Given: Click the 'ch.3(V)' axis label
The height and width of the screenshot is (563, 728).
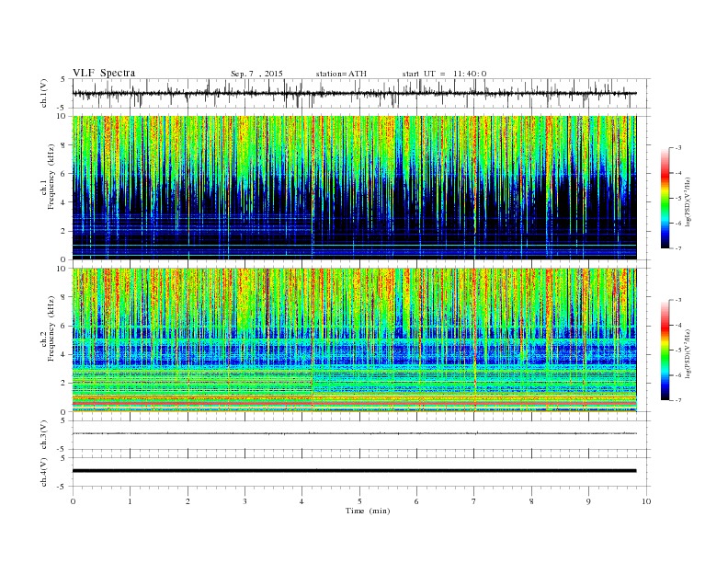Looking at the screenshot, I should pos(44,435).
